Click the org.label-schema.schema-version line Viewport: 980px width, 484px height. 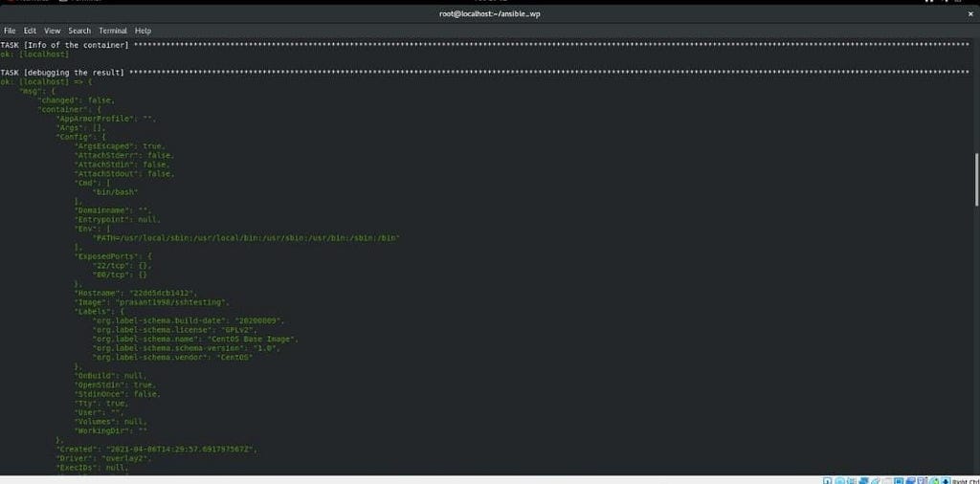[187, 348]
